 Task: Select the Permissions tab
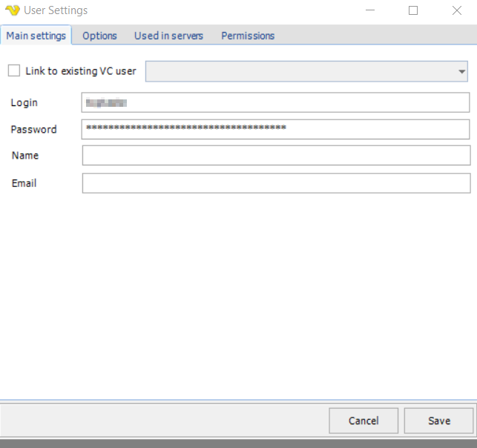248,36
